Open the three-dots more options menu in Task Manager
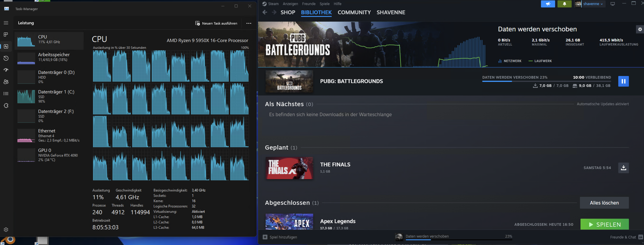 point(249,23)
